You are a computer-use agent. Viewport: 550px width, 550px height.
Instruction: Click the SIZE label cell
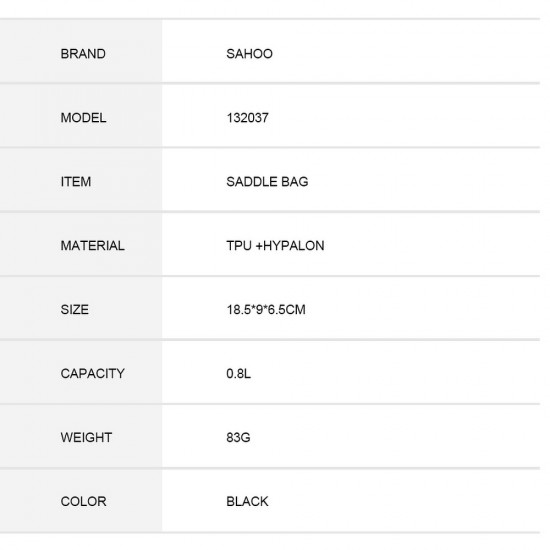pos(81,308)
